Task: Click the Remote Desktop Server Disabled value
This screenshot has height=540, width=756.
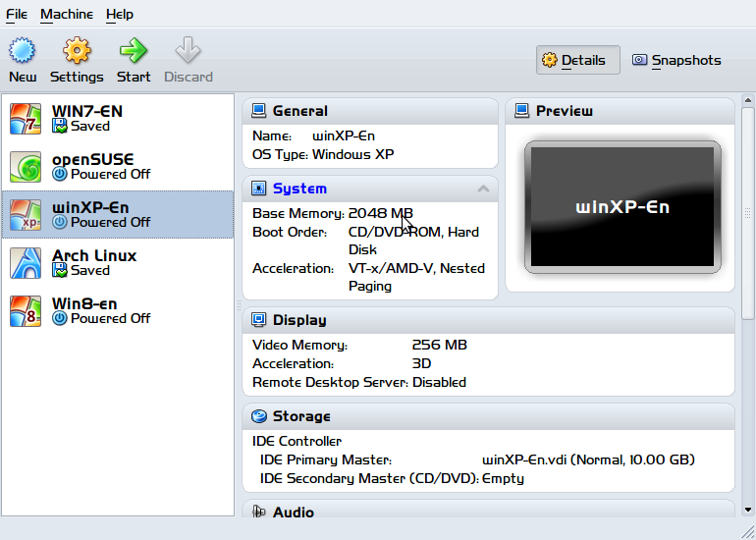Action: click(439, 382)
